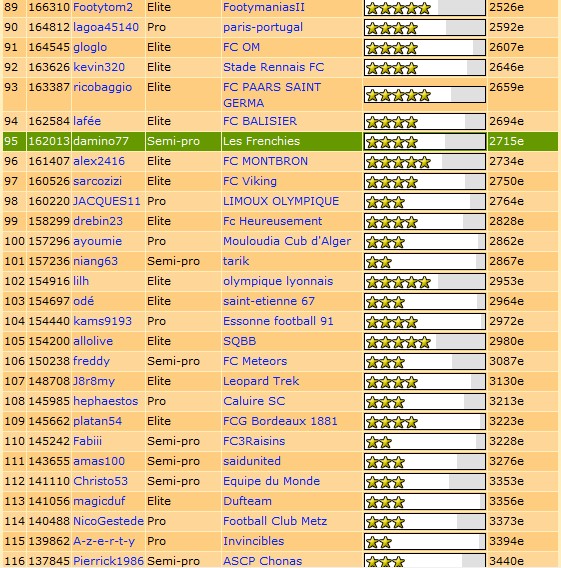
Task: Open Footytom2 manager profile link
Action: [x=103, y=7]
